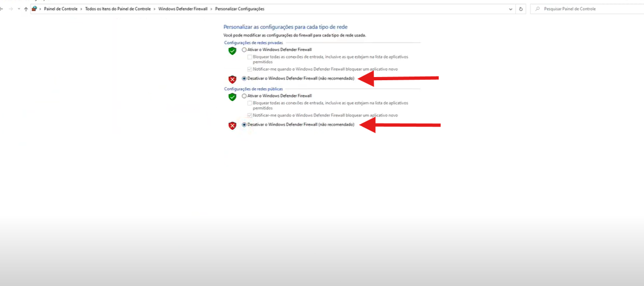644x286 pixels.
Task: Choose Desativar firewall option for public networks
Action: pyautogui.click(x=244, y=125)
